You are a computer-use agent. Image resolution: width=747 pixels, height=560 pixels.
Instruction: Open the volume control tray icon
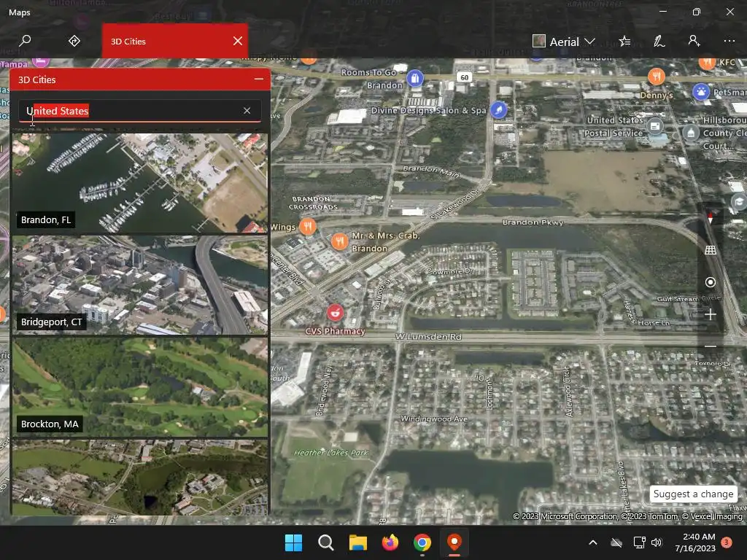[x=657, y=542]
